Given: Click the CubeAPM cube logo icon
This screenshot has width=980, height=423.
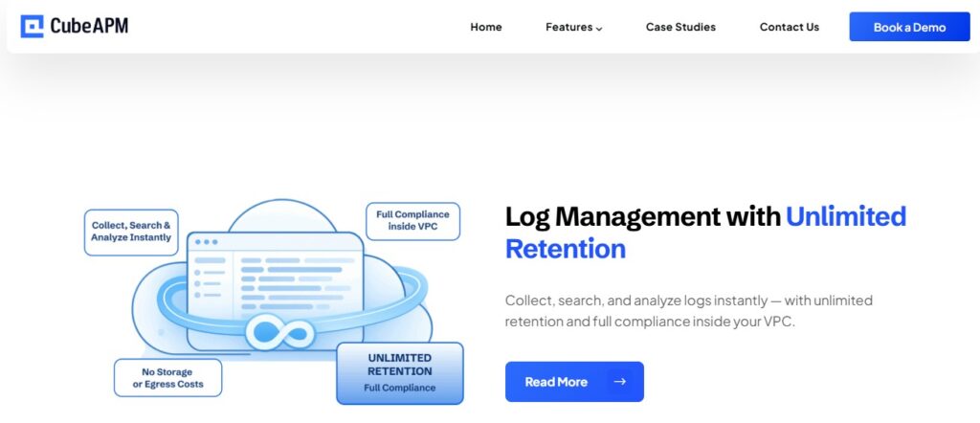Looking at the screenshot, I should (x=32, y=26).
